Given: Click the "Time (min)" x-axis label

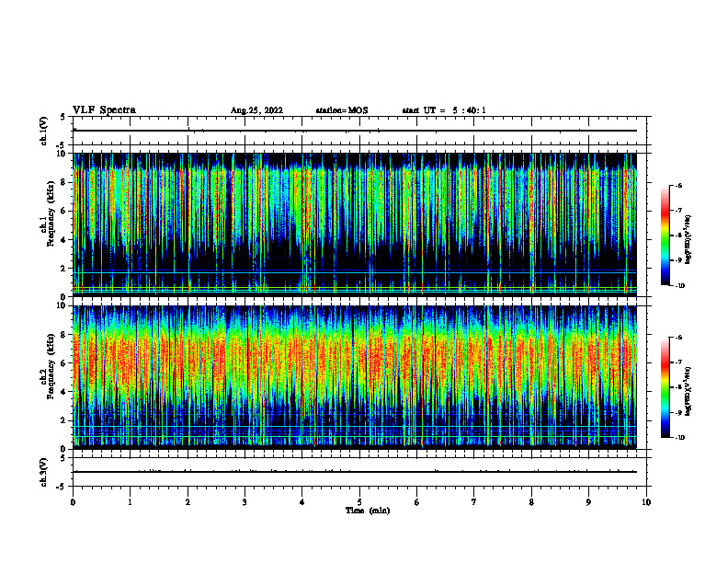Looking at the screenshot, I should coord(368,511).
